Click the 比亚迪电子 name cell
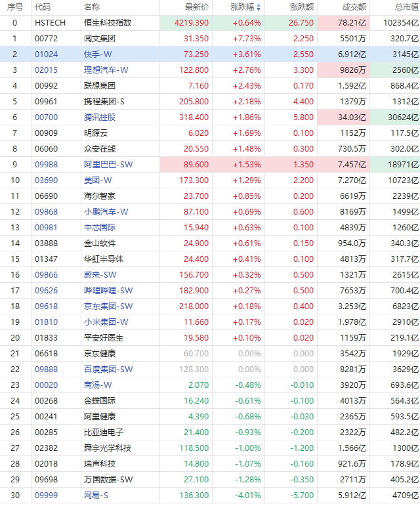This screenshot has width=420, height=506. click(x=104, y=432)
